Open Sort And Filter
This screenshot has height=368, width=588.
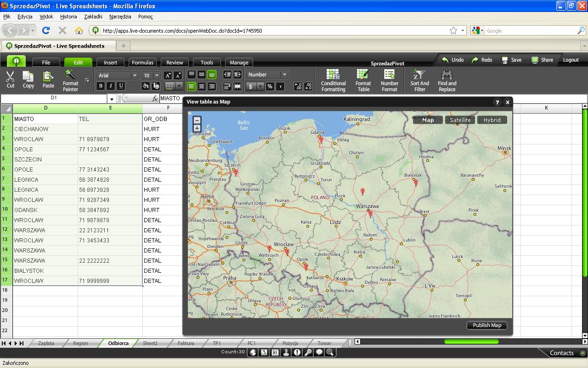[x=419, y=80]
